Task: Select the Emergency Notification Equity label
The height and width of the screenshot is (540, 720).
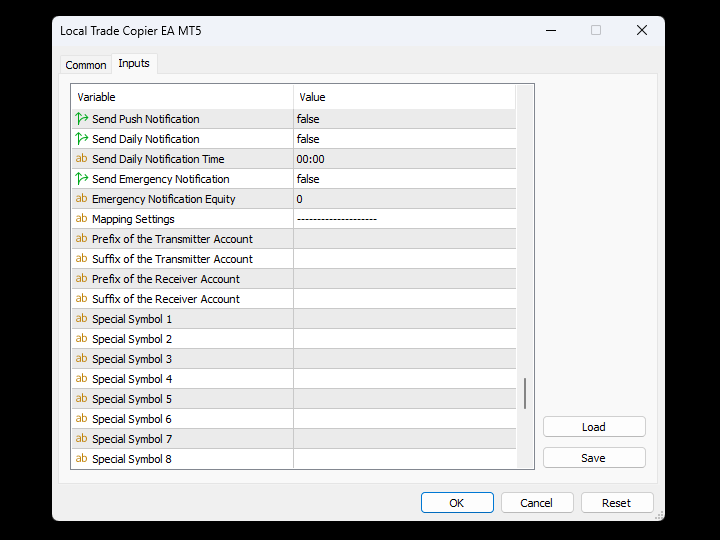Action: pos(163,199)
